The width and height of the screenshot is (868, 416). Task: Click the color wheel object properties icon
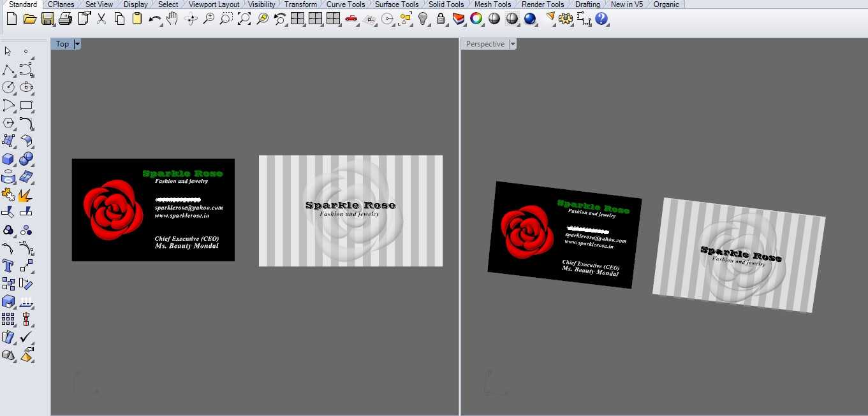pyautogui.click(x=476, y=19)
